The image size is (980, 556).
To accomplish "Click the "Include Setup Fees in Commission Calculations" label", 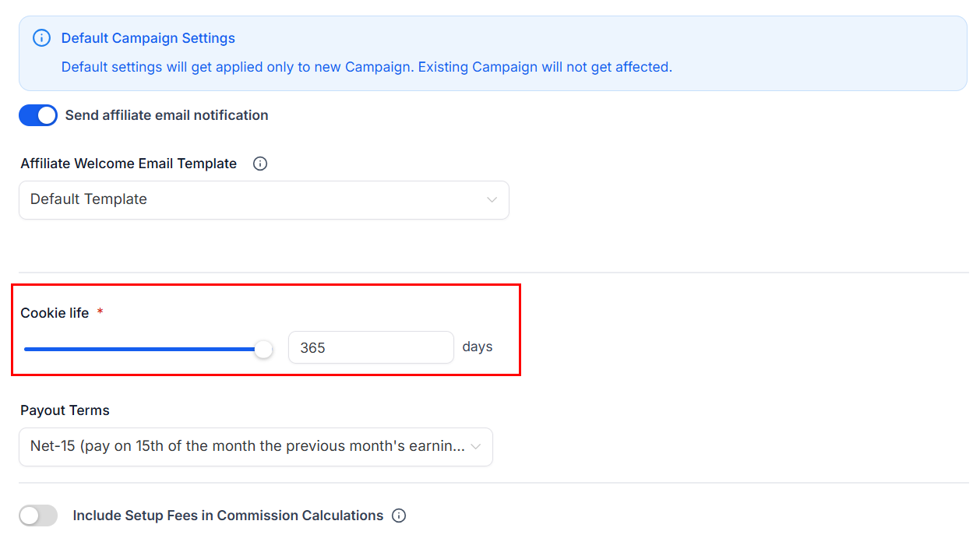I will [227, 516].
